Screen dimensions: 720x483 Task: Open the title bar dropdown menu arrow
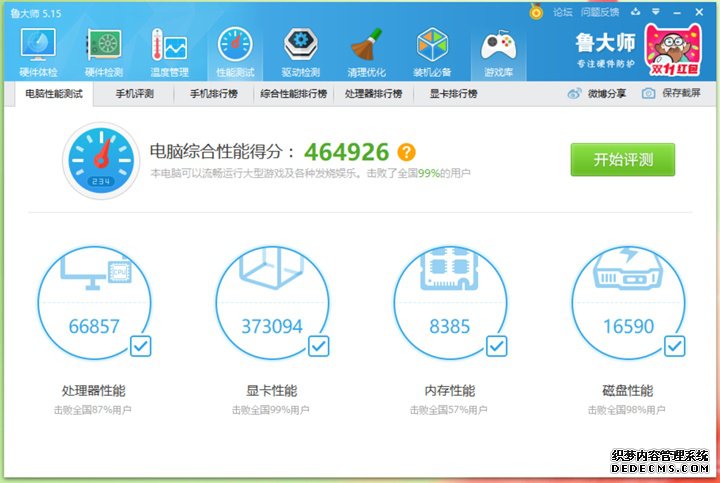[656, 12]
